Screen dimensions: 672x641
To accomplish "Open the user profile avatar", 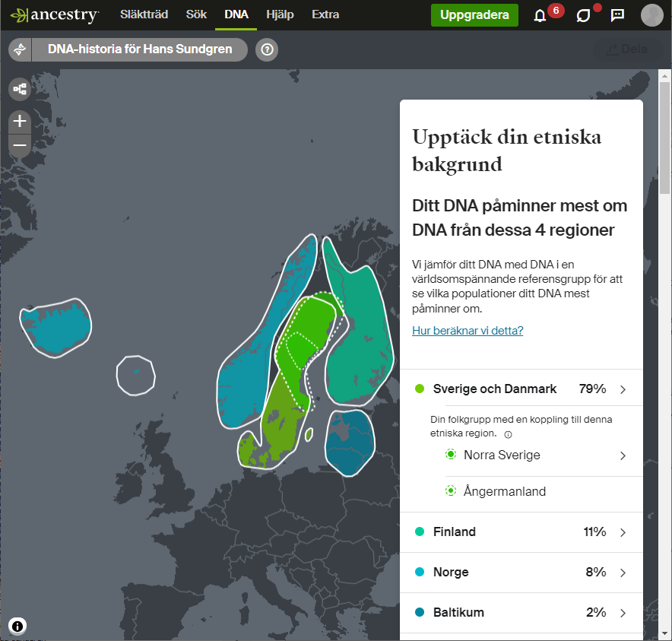I will tap(652, 15).
